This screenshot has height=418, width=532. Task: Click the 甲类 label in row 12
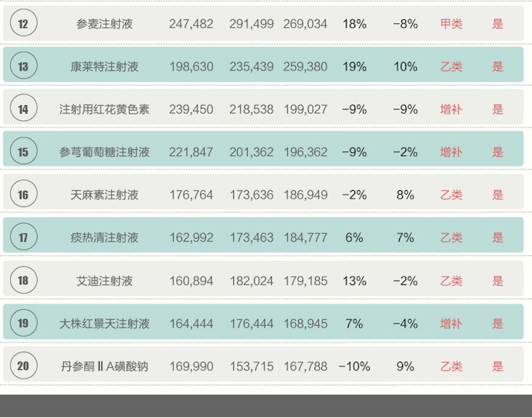tap(451, 24)
